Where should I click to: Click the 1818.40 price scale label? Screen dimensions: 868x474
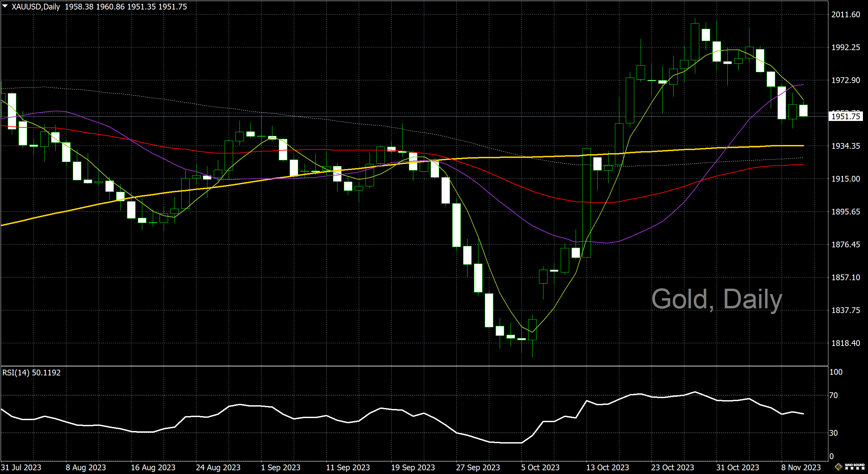pyautogui.click(x=846, y=343)
